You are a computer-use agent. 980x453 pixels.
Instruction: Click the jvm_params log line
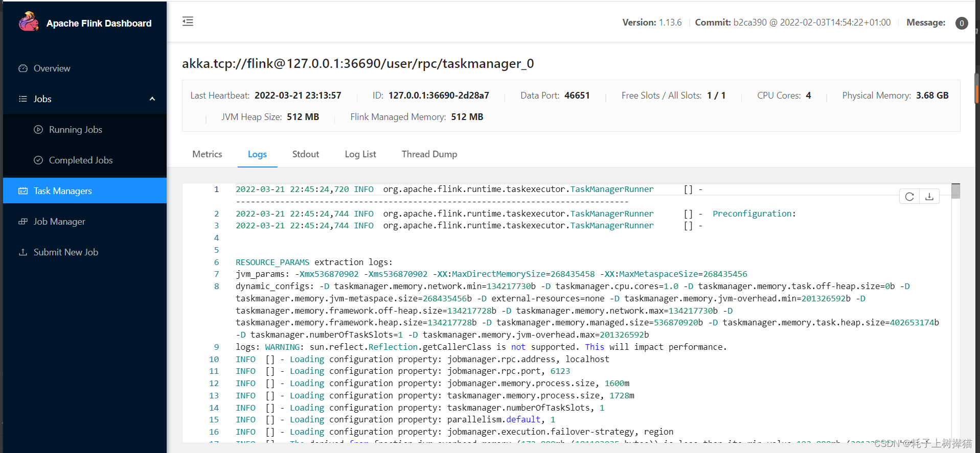tap(491, 274)
